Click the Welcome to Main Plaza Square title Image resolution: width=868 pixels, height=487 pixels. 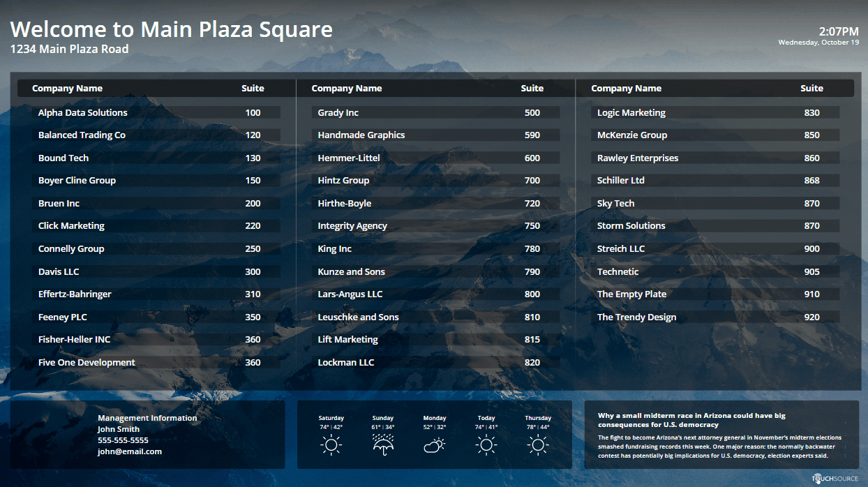click(171, 29)
